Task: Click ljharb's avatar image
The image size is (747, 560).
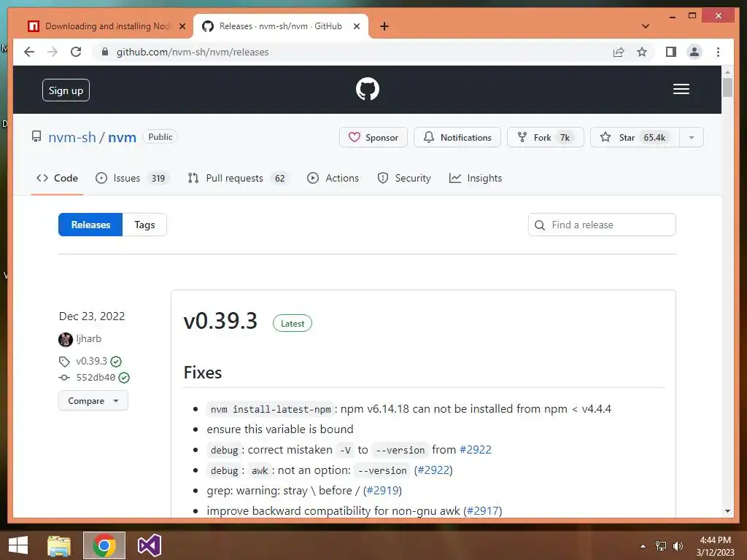Action: 65,340
